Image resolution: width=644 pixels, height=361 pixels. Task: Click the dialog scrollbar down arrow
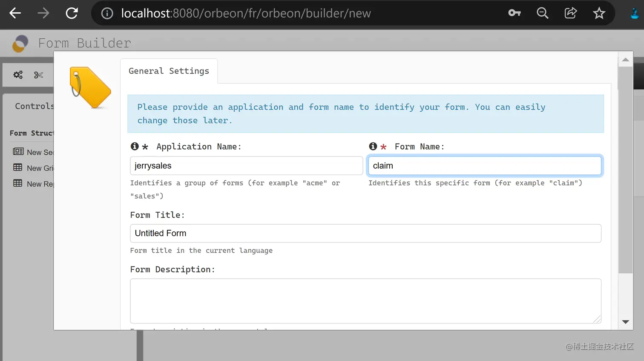[x=625, y=322]
